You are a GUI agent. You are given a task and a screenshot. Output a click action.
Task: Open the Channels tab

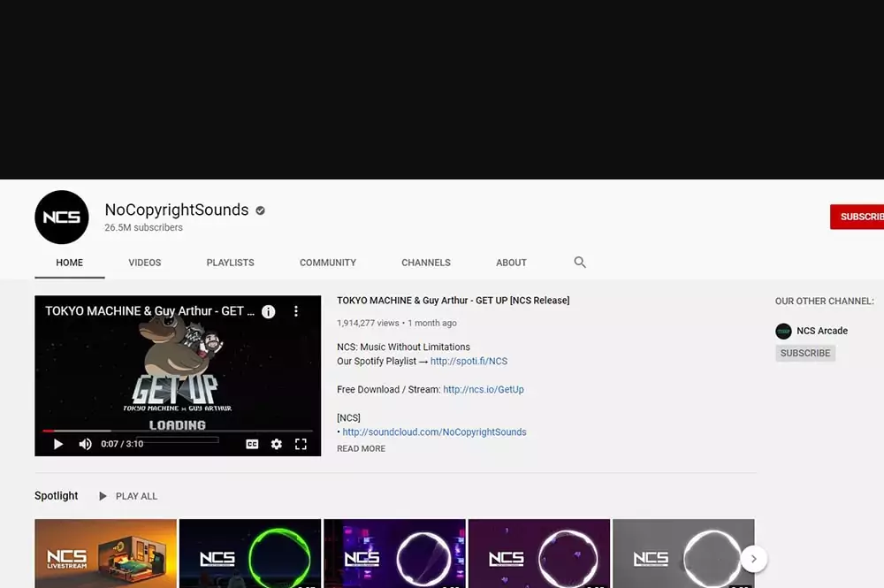(426, 263)
